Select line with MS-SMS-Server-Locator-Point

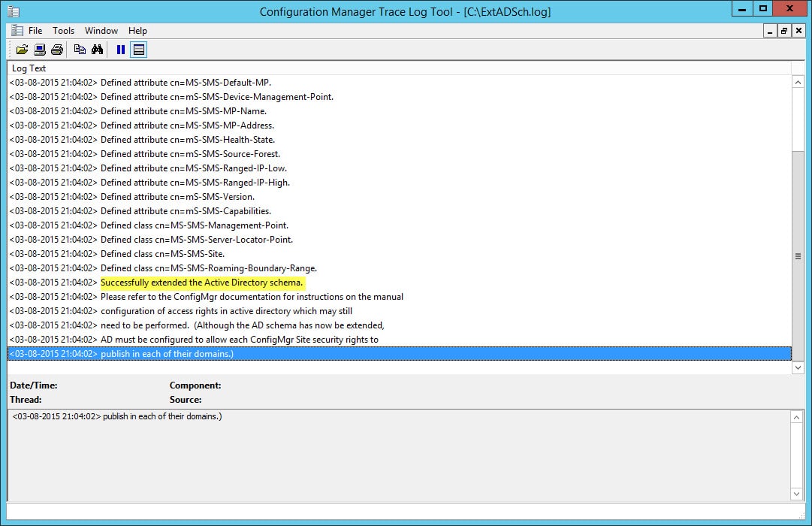click(x=400, y=240)
